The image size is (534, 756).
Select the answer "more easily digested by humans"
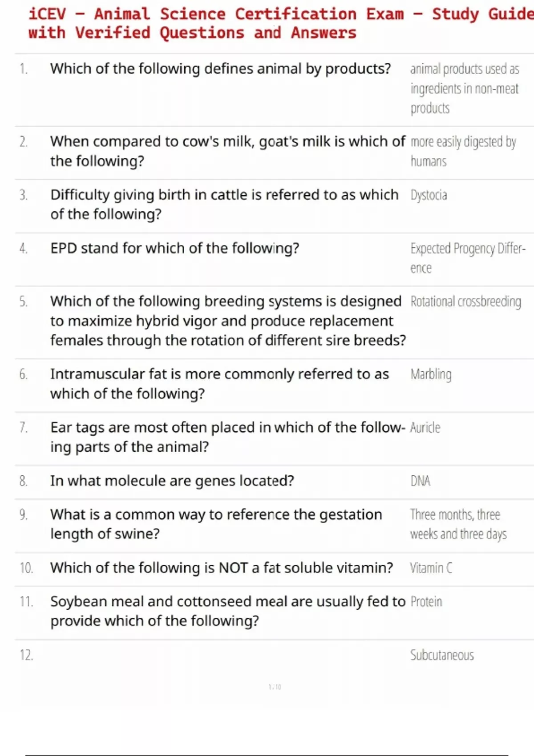tap(463, 151)
